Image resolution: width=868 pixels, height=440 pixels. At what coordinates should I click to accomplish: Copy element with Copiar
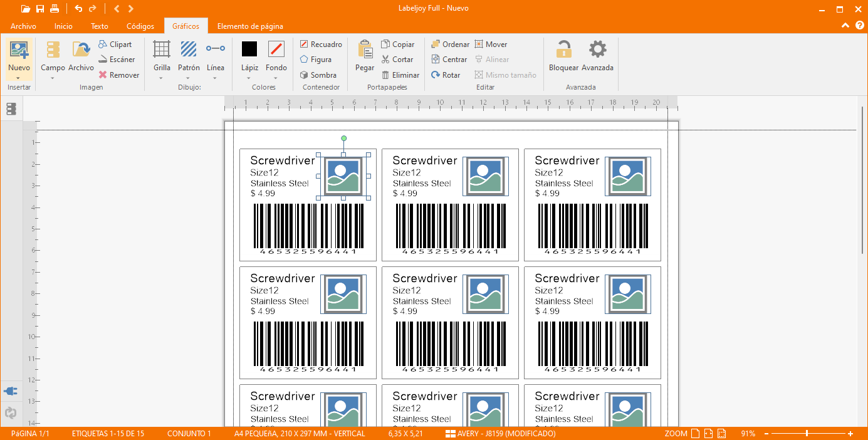tap(398, 45)
